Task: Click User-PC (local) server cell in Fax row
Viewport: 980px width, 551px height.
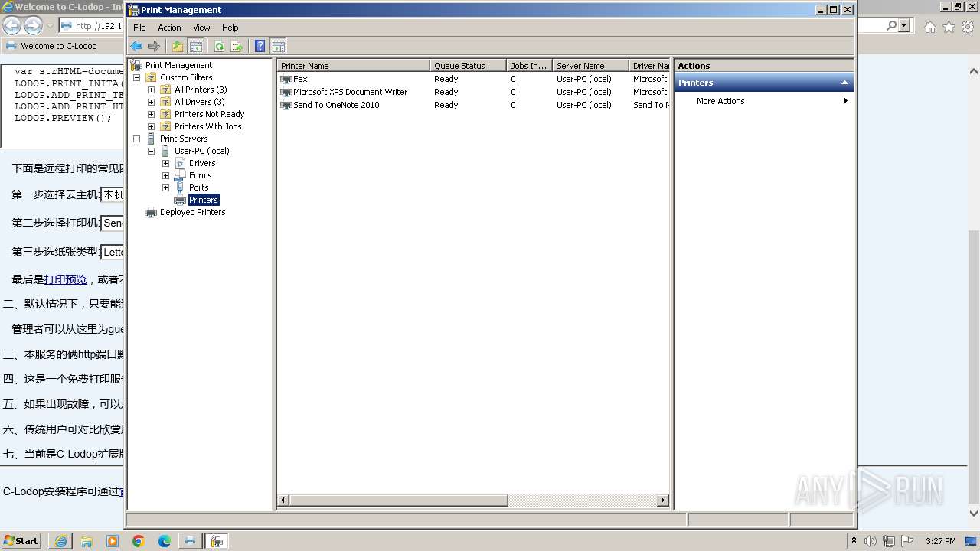Action: coord(583,79)
